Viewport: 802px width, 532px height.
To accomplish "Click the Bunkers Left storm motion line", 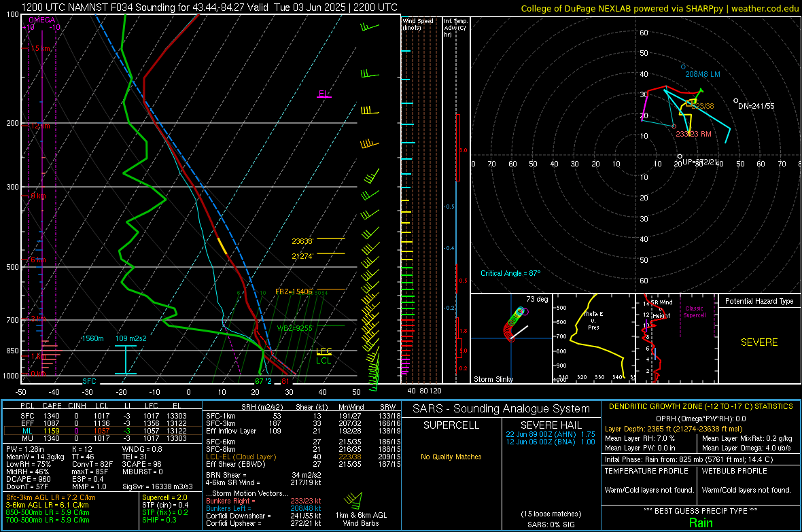I will [x=264, y=508].
